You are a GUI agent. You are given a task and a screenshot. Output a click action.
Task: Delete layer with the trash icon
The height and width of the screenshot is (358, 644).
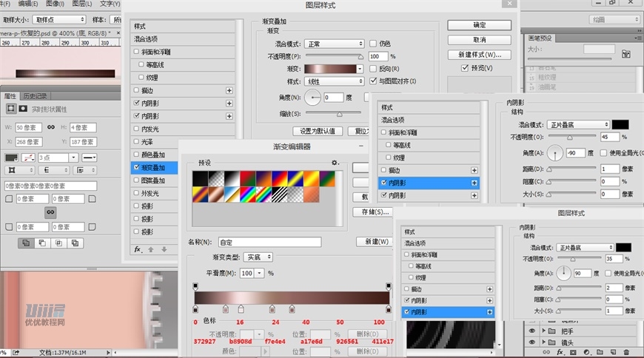626,352
